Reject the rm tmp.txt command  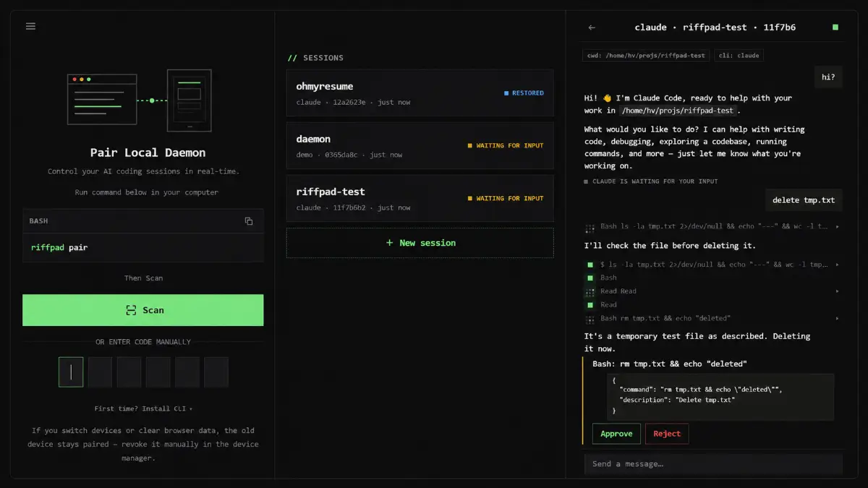coord(667,434)
